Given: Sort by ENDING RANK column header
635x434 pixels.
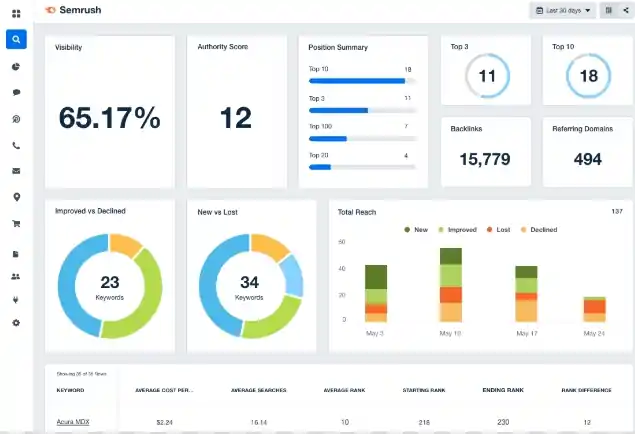Looking at the screenshot, I should [503, 390].
